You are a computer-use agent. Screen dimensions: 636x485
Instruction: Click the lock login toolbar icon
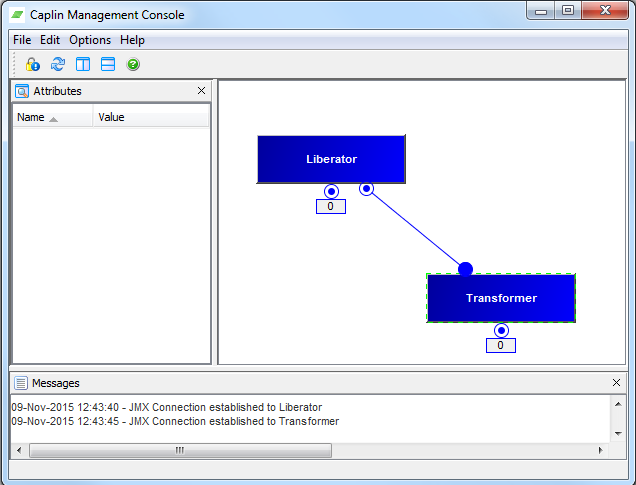[33, 64]
